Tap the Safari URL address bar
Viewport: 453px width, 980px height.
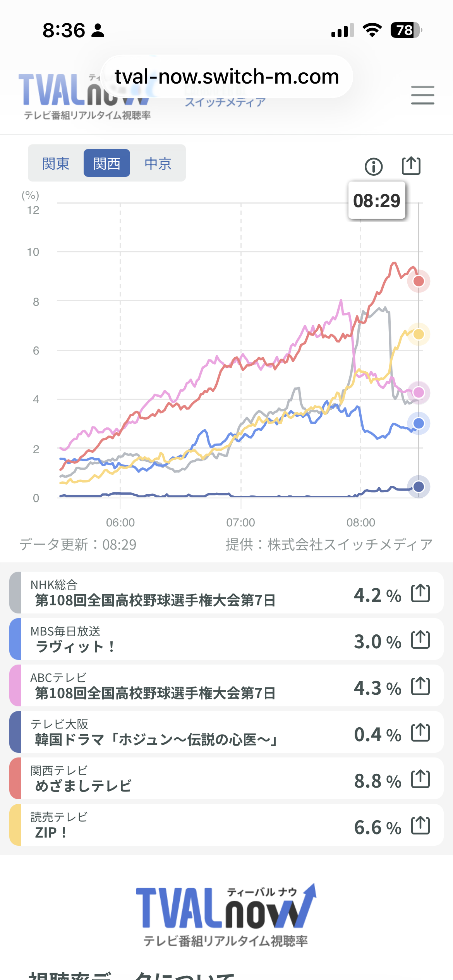click(x=227, y=77)
